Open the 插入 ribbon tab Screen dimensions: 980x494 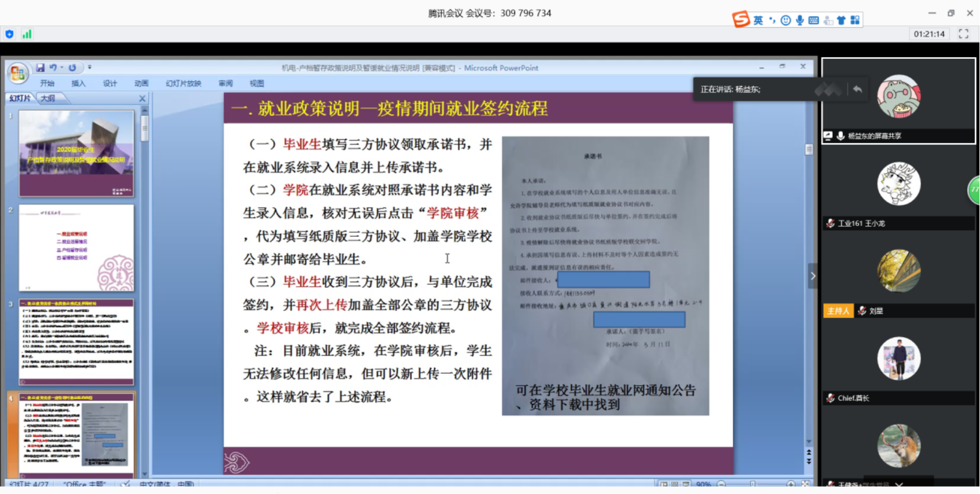pos(78,83)
